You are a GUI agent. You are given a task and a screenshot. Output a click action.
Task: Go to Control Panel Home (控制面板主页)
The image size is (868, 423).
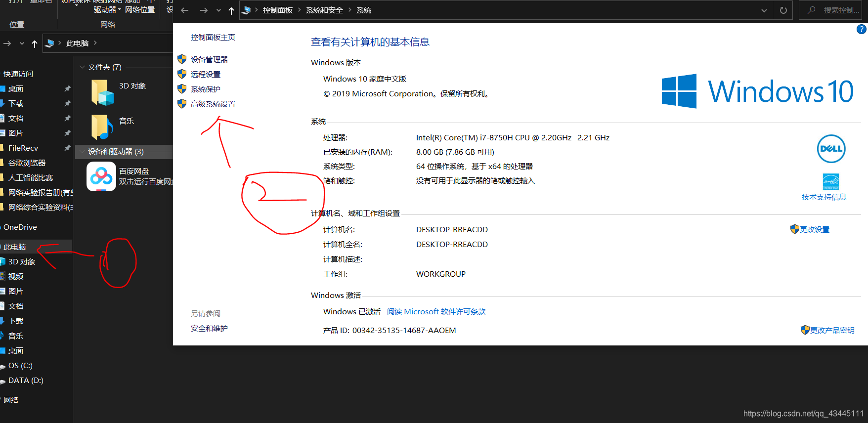tap(213, 37)
